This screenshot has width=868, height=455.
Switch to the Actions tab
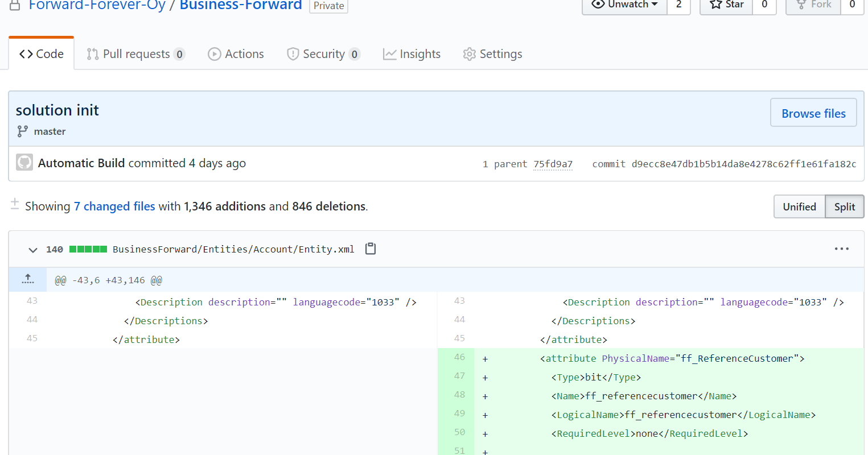point(236,54)
